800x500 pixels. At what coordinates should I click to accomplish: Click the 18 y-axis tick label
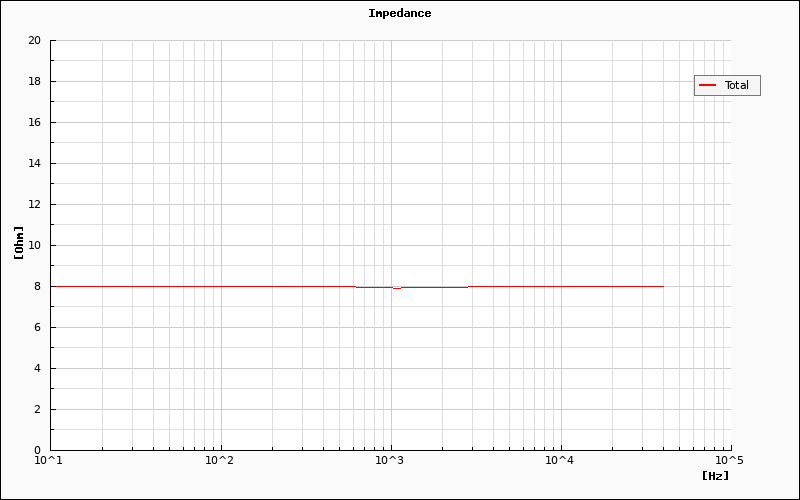point(35,82)
